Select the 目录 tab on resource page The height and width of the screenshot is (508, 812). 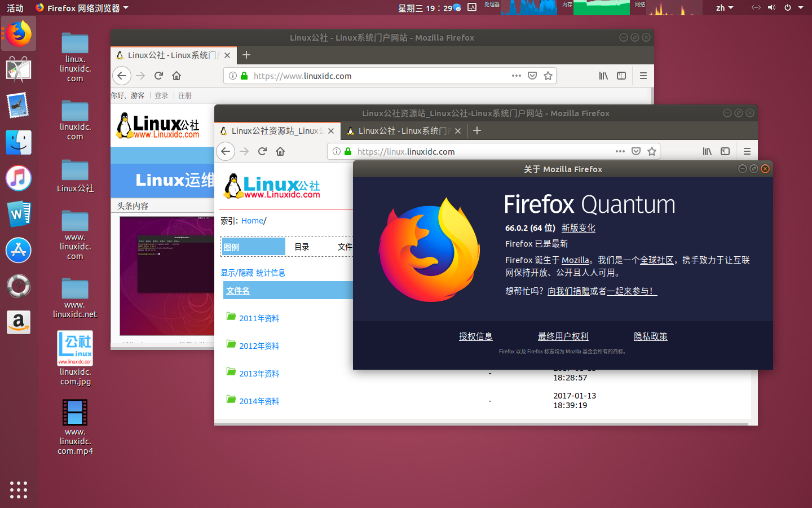302,247
